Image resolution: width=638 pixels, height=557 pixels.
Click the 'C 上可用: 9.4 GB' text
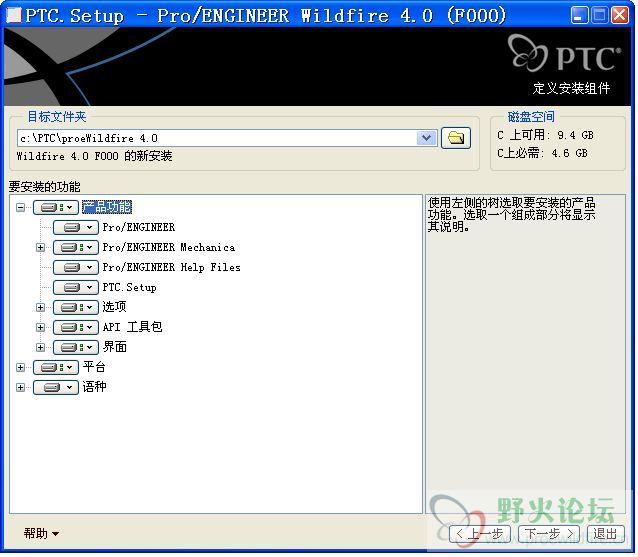(x=545, y=135)
